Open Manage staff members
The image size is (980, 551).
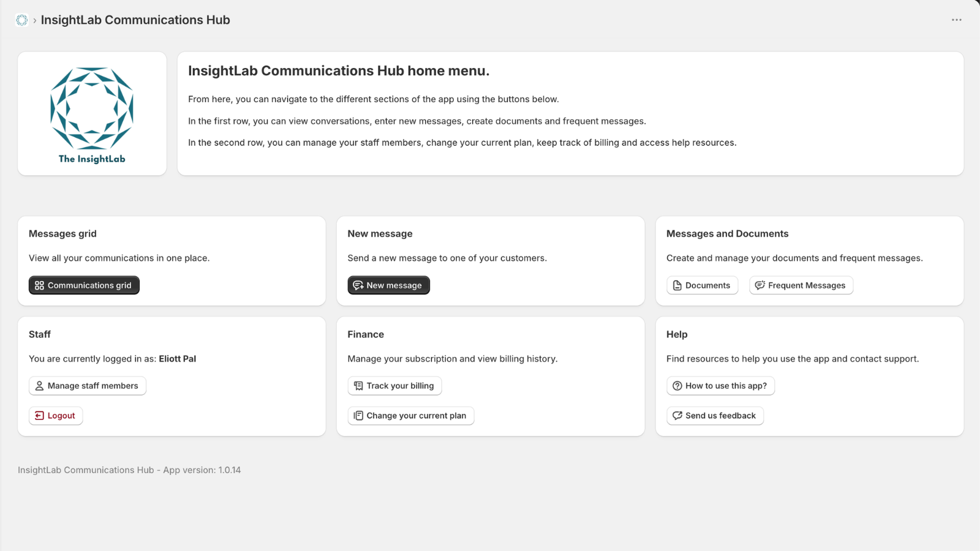pyautogui.click(x=88, y=386)
